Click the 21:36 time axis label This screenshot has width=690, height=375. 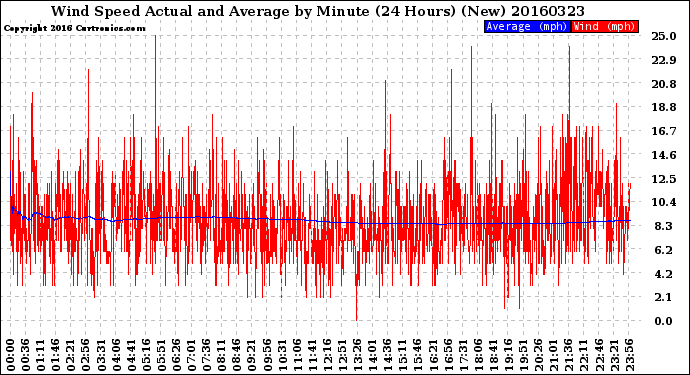pos(569,355)
